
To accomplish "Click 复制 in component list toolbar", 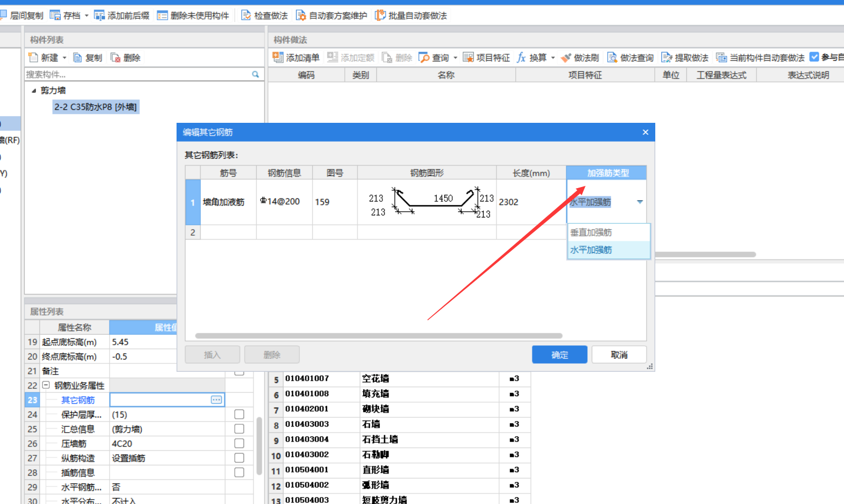I will click(87, 58).
